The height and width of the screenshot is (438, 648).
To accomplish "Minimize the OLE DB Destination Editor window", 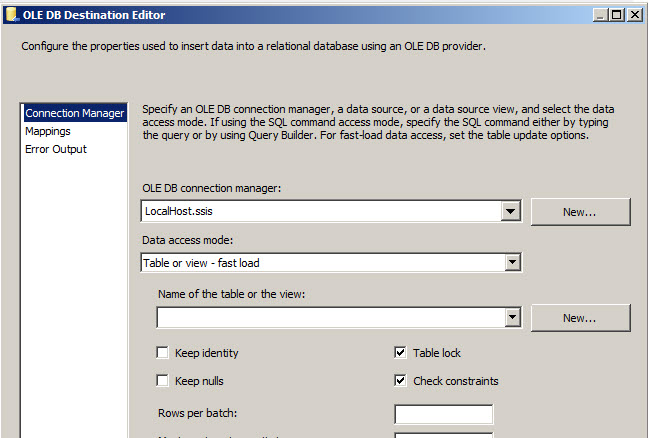I will pos(597,15).
